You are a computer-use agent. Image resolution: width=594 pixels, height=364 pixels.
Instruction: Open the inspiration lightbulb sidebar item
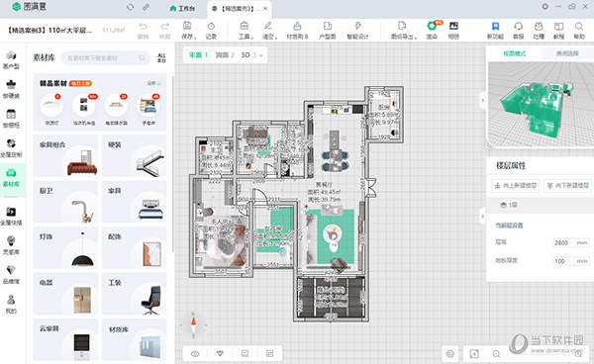click(11, 245)
